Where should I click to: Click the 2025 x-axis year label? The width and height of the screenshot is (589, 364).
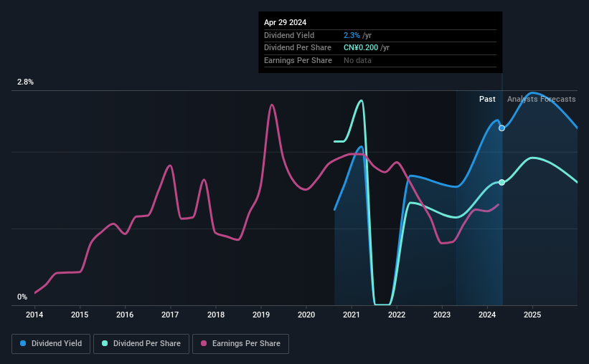[532, 315]
